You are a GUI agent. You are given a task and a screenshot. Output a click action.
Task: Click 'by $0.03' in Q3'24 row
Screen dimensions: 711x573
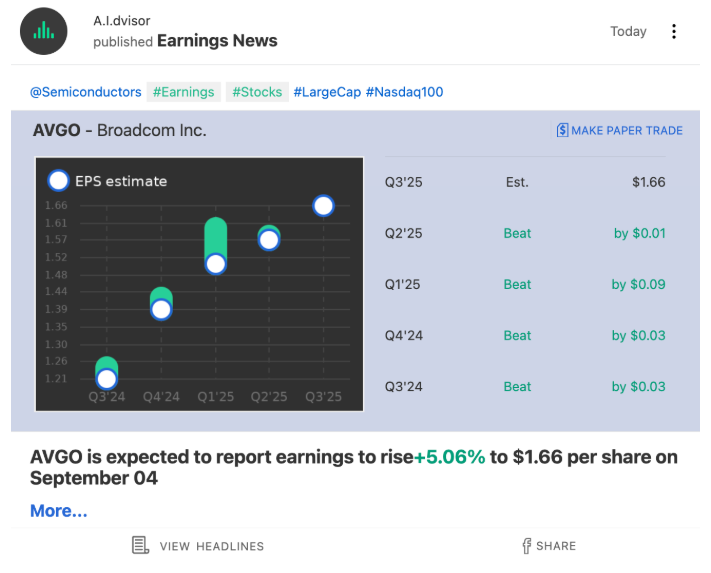[638, 387]
